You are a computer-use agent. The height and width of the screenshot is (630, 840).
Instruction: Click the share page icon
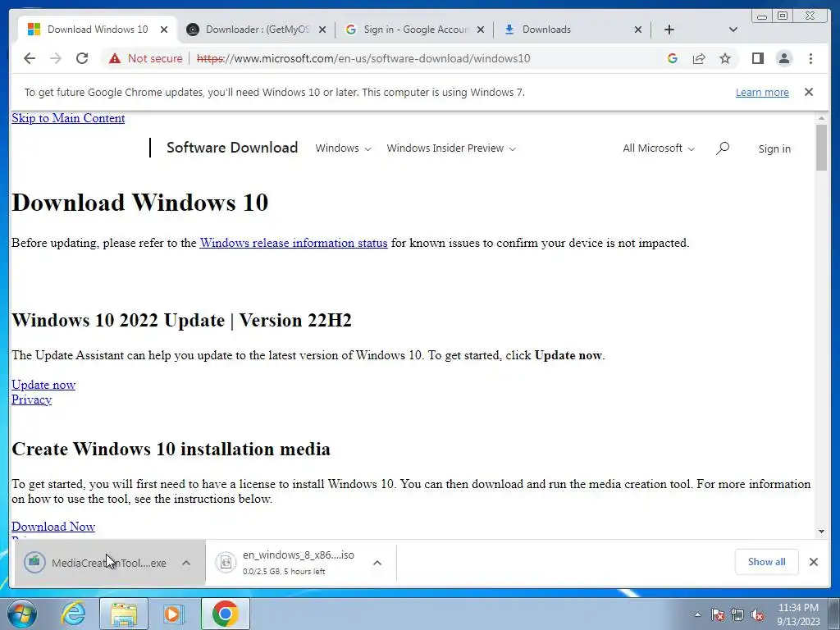699,58
